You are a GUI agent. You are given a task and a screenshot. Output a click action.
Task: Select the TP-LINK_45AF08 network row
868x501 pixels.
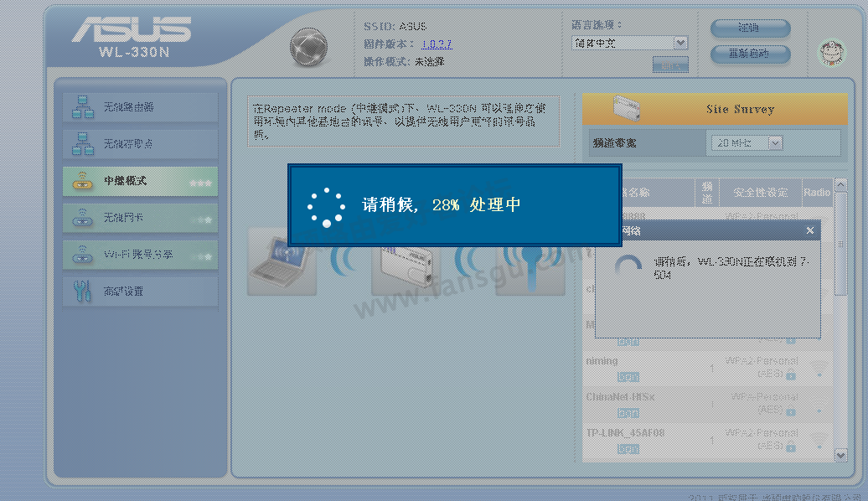tap(707, 442)
